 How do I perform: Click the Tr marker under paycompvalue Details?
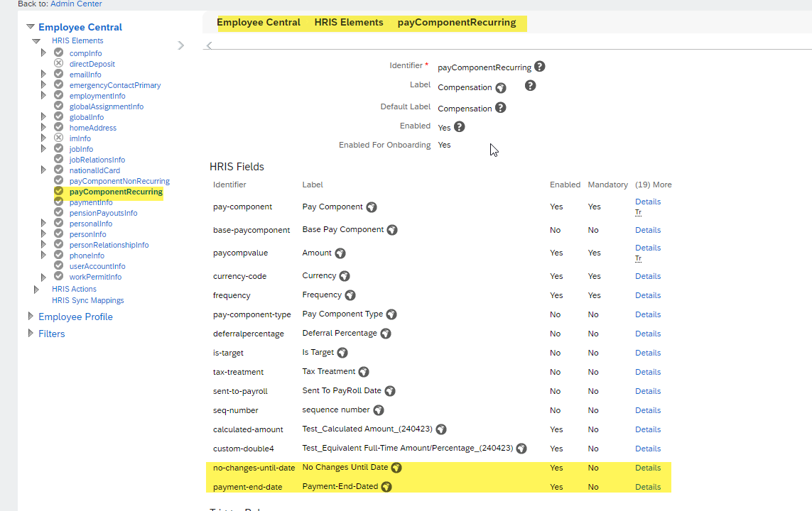pos(638,258)
